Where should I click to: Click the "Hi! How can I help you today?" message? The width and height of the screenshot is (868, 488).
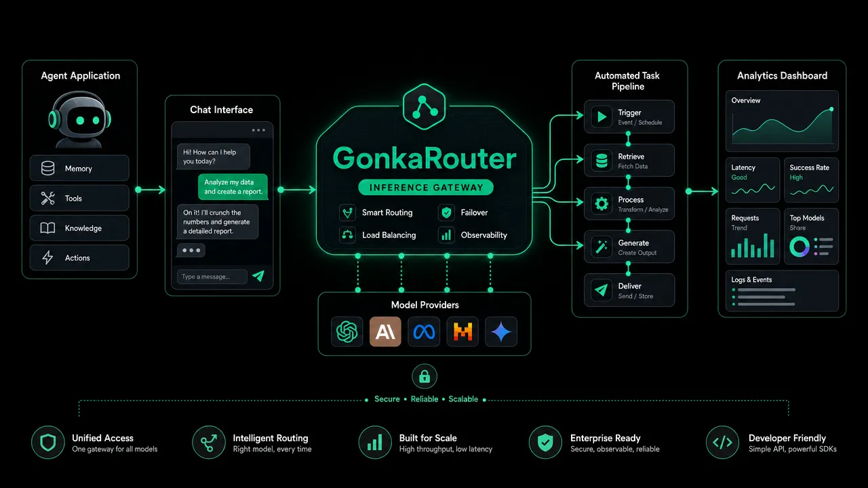(214, 157)
